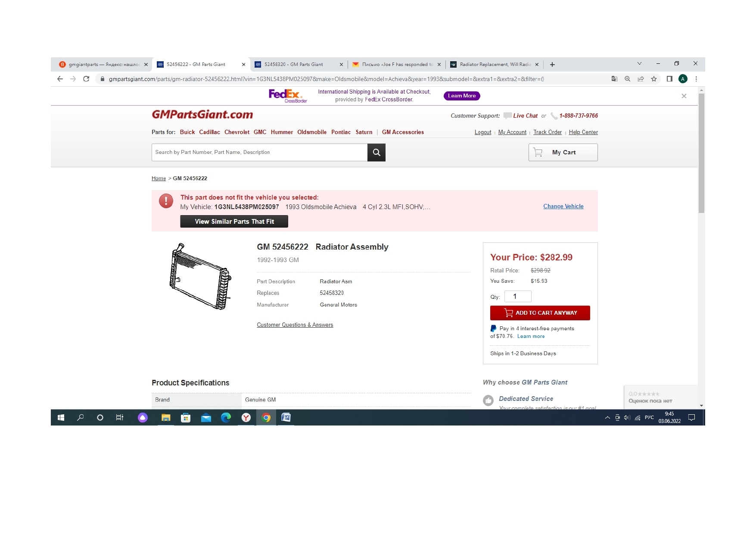The image size is (756, 535).
Task: Open Microsoft Edge from the taskbar
Action: coord(226,417)
